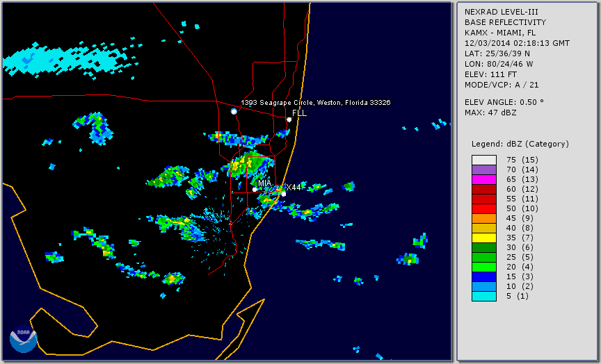Click the 'ELEV: 111 FT' text
Viewport: 601px width, 364px height.
[x=490, y=74]
